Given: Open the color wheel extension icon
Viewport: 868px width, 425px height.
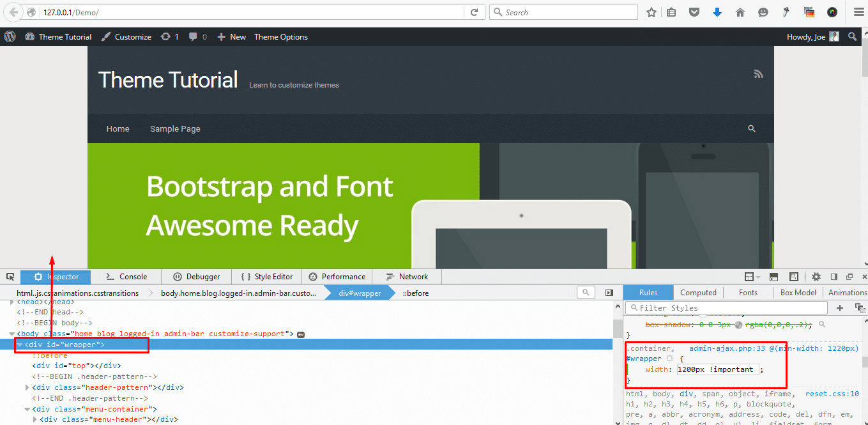Looking at the screenshot, I should [832, 12].
